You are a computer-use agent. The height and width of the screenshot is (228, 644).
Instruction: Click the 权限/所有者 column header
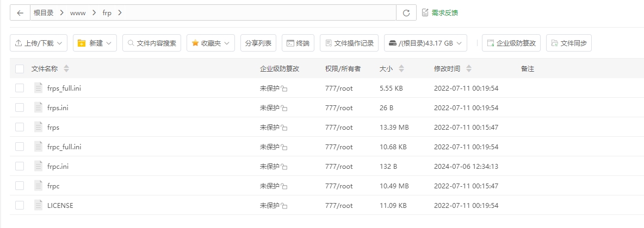point(343,69)
